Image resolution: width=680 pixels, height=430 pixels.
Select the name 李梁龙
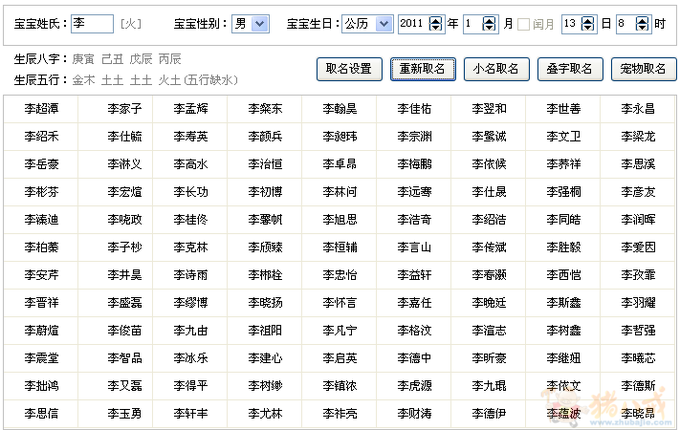pos(638,137)
